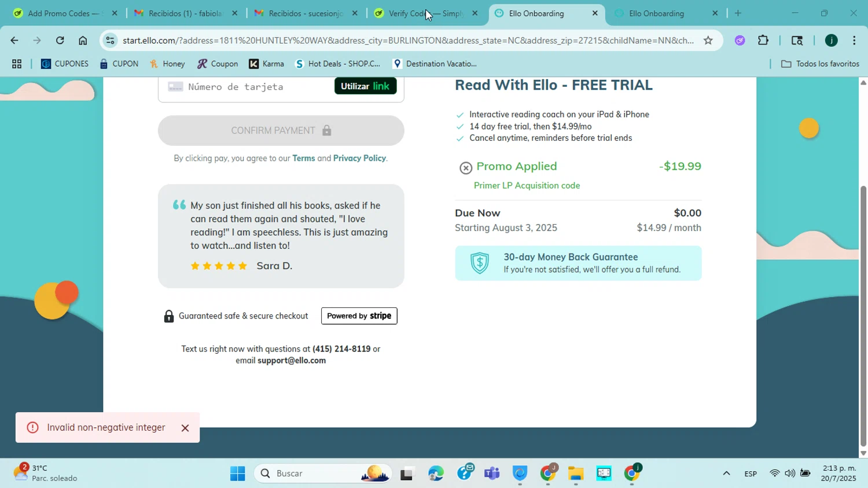Open Chrome three-dot menu
The image size is (868, 488).
[854, 41]
